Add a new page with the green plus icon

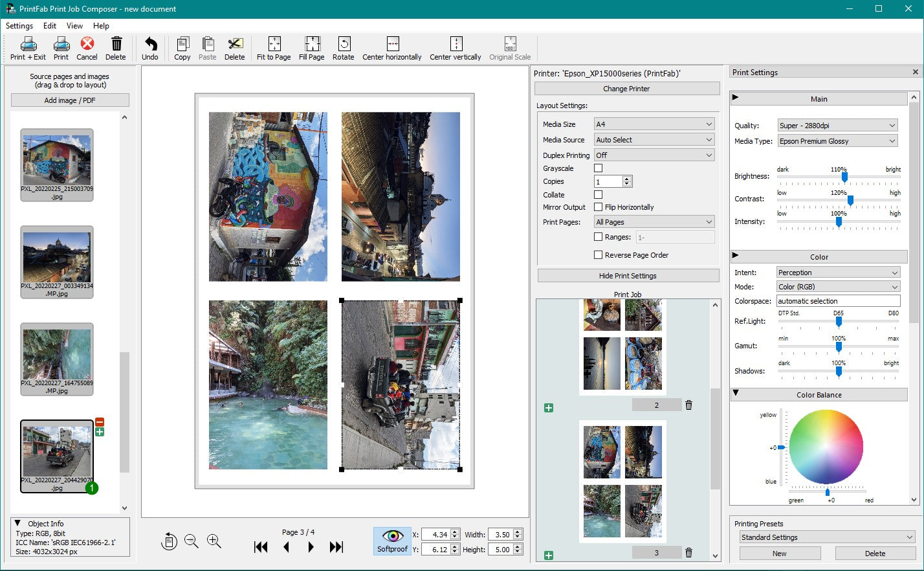[549, 555]
